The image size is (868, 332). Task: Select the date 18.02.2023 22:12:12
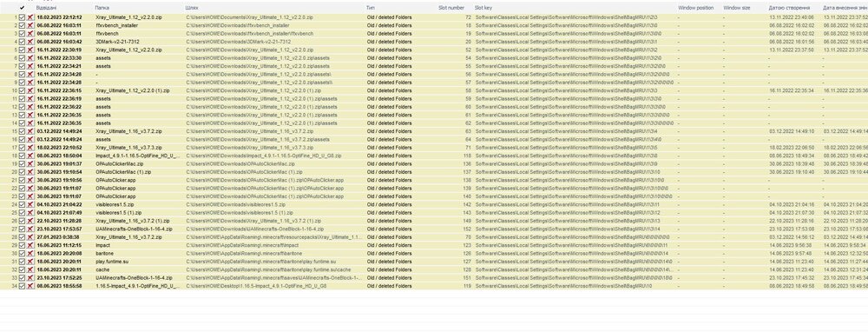59,17
